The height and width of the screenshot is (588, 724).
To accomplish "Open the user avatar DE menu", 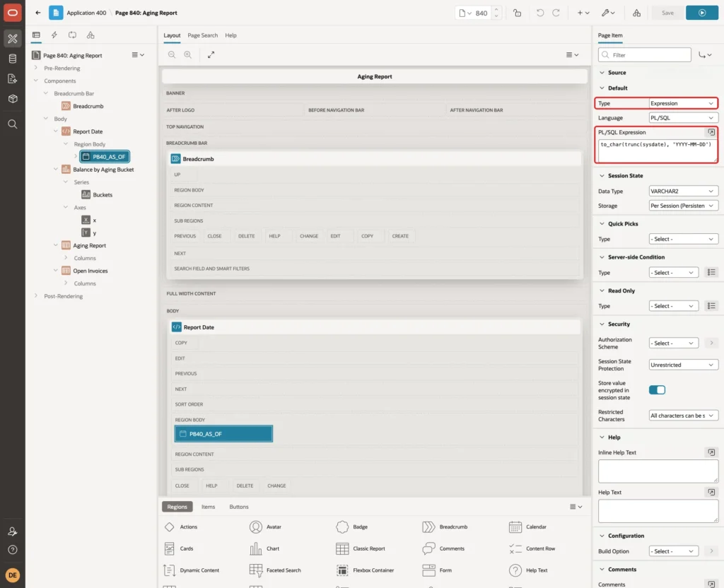I will point(13,575).
